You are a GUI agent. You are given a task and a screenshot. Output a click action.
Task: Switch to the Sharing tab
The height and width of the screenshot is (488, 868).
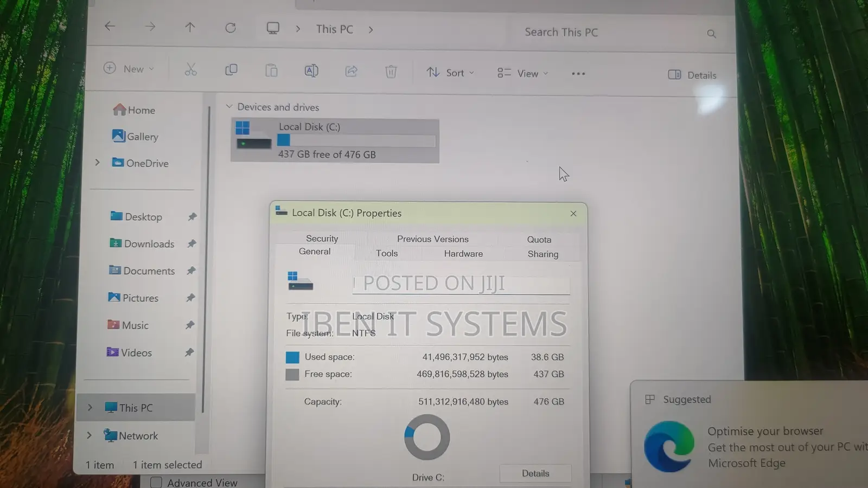click(x=543, y=254)
